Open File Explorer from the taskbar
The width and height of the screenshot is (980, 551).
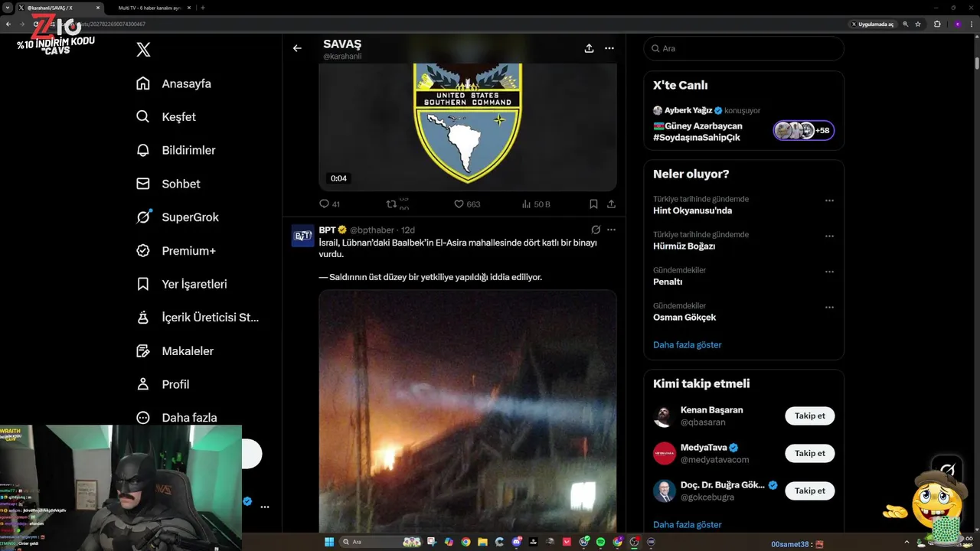point(483,542)
